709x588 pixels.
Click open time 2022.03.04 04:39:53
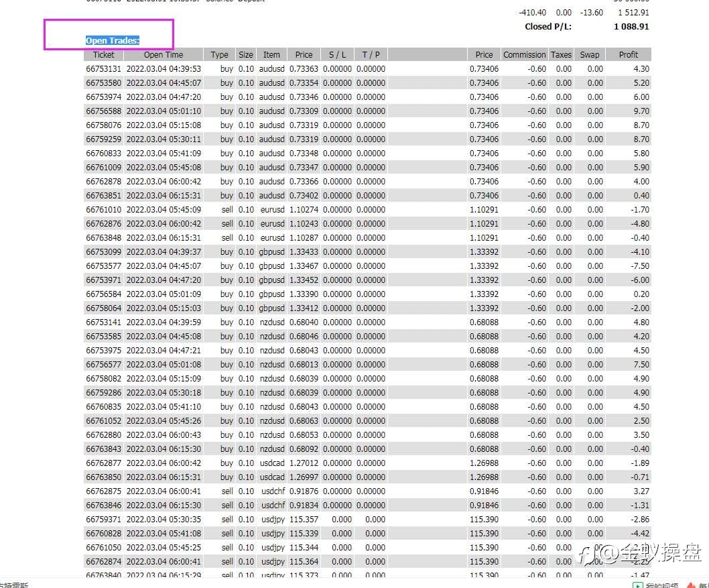coord(164,69)
